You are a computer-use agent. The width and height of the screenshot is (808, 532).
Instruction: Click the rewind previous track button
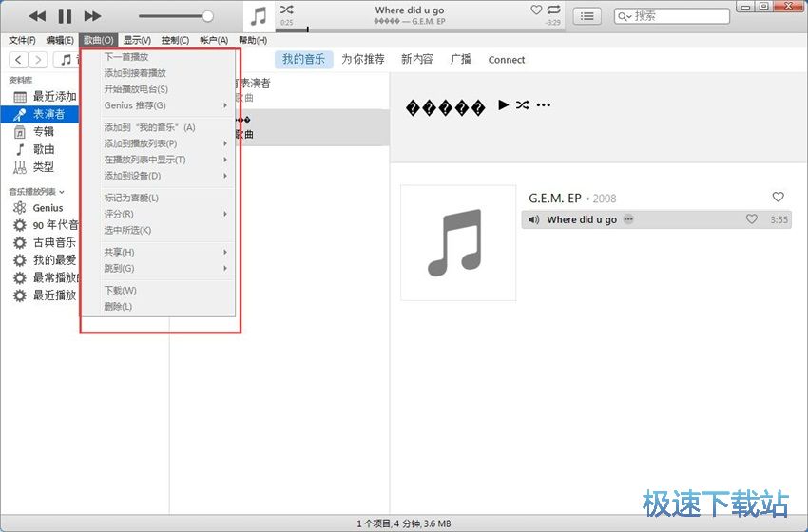pyautogui.click(x=37, y=16)
